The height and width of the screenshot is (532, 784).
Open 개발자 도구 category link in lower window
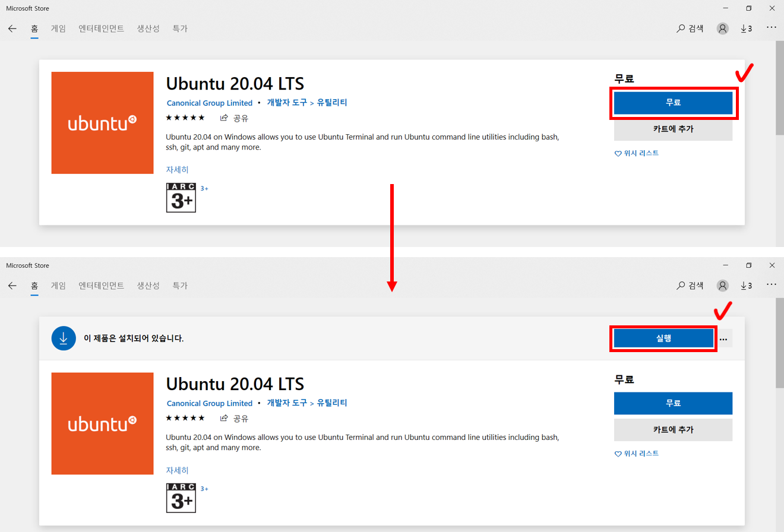click(287, 403)
